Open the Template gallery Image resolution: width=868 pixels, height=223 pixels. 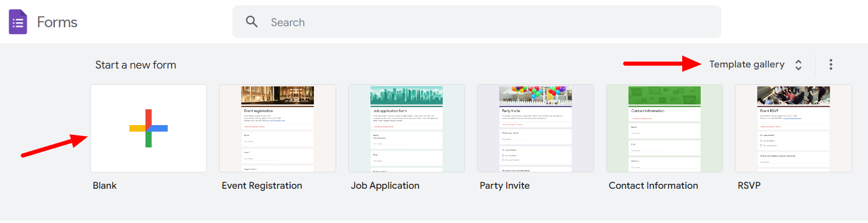point(747,64)
